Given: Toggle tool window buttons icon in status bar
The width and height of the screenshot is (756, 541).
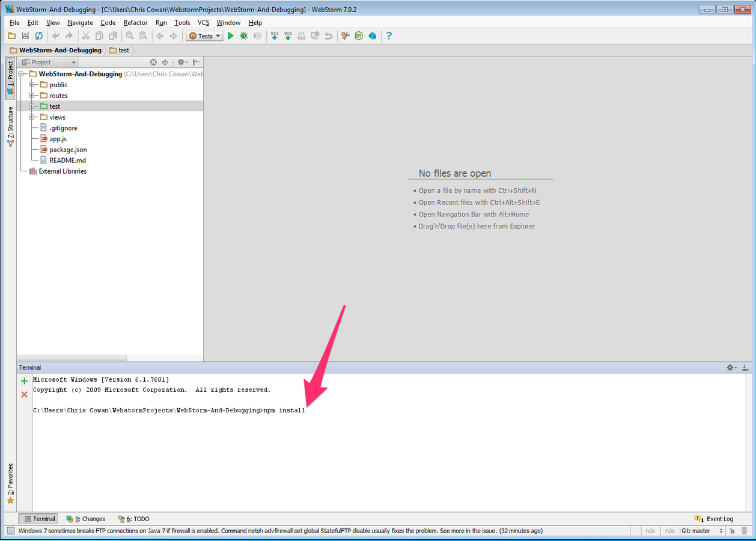Looking at the screenshot, I should (x=11, y=531).
